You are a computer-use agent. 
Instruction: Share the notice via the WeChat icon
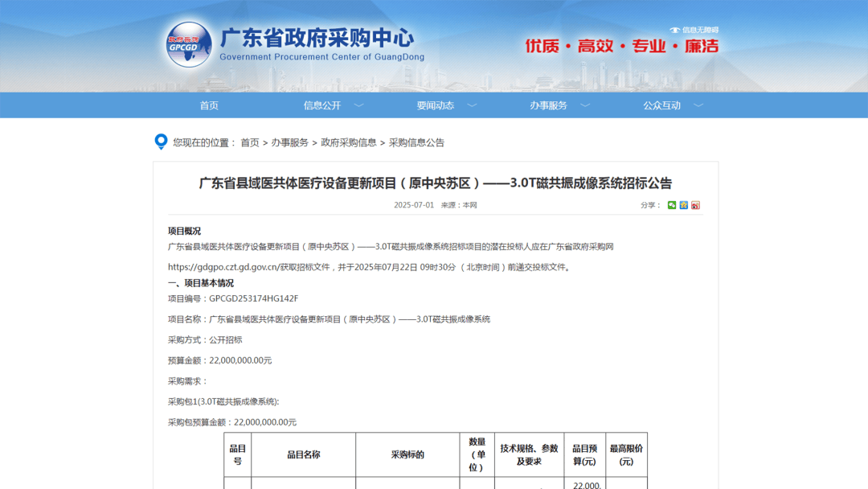pos(671,205)
